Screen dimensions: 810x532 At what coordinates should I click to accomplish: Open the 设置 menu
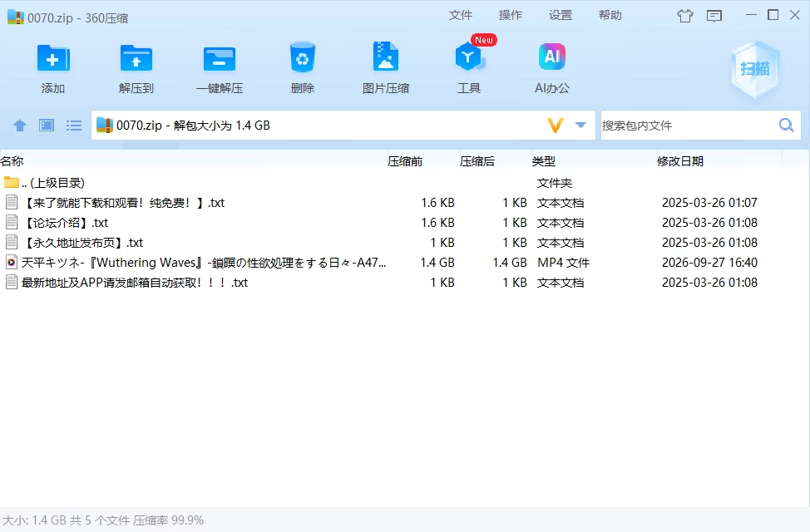pos(561,15)
